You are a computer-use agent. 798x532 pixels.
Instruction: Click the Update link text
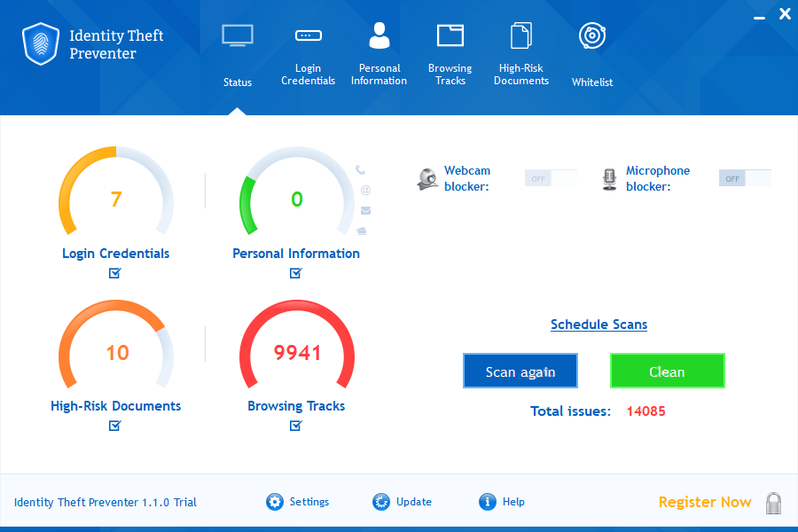[414, 502]
